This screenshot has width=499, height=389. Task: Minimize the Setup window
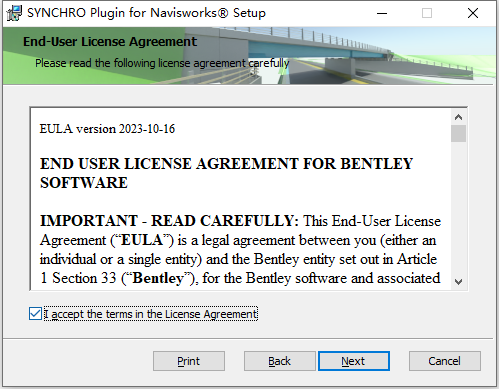click(382, 13)
